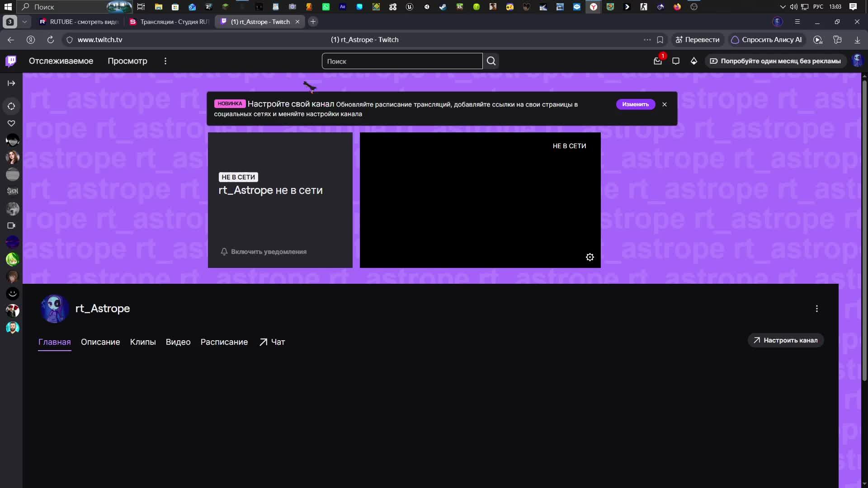Open Adobe After Effects from the taskbar

pos(343,7)
